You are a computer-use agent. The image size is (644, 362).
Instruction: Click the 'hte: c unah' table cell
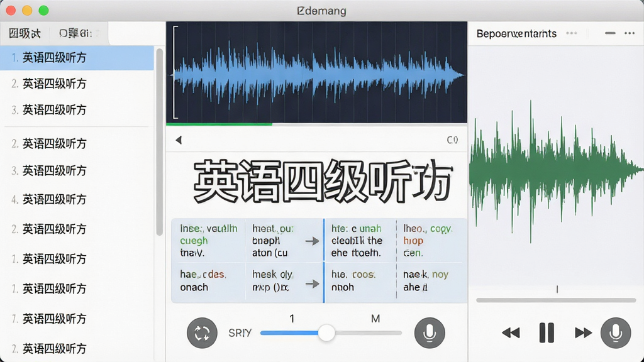click(360, 241)
